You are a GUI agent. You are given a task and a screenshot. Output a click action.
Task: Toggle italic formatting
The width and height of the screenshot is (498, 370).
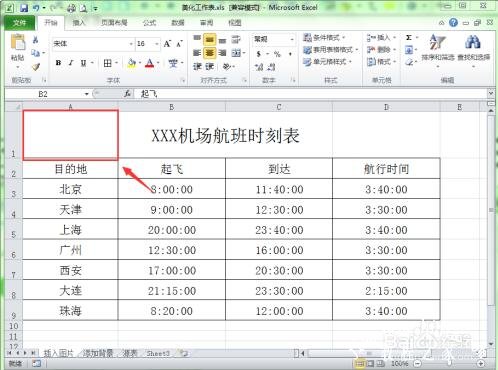pyautogui.click(x=71, y=63)
